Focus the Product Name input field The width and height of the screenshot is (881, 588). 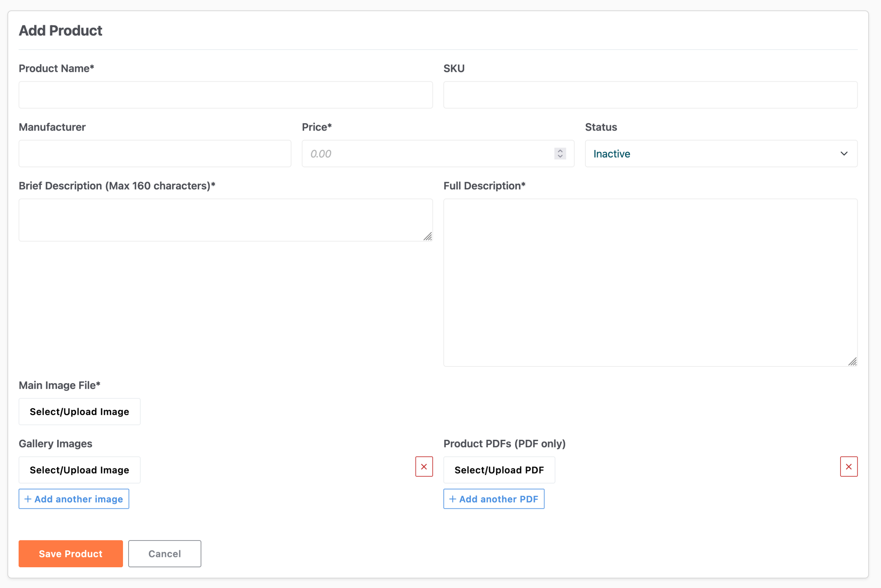226,95
